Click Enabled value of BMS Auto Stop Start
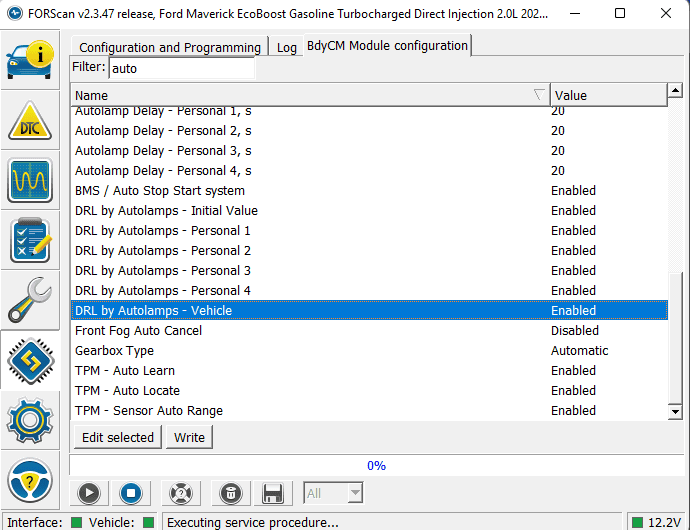This screenshot has height=530, width=690. pos(573,191)
